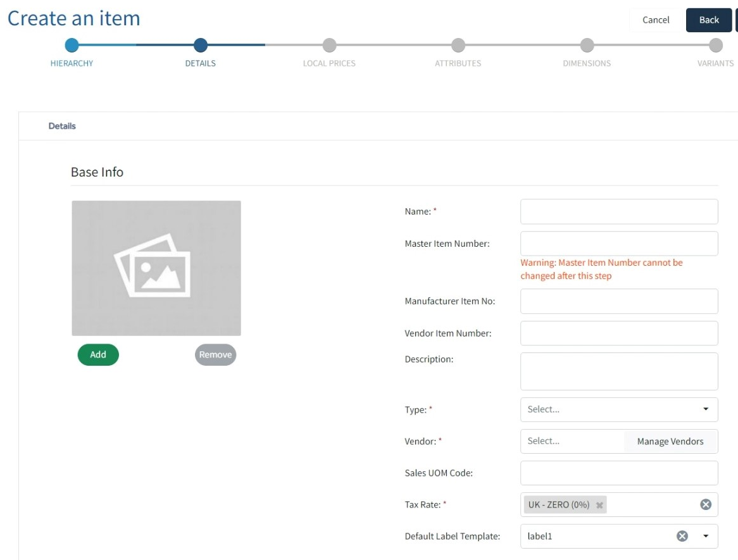Screen dimensions: 738x560
Task: Click the Default Label Template label
Action: tap(453, 537)
